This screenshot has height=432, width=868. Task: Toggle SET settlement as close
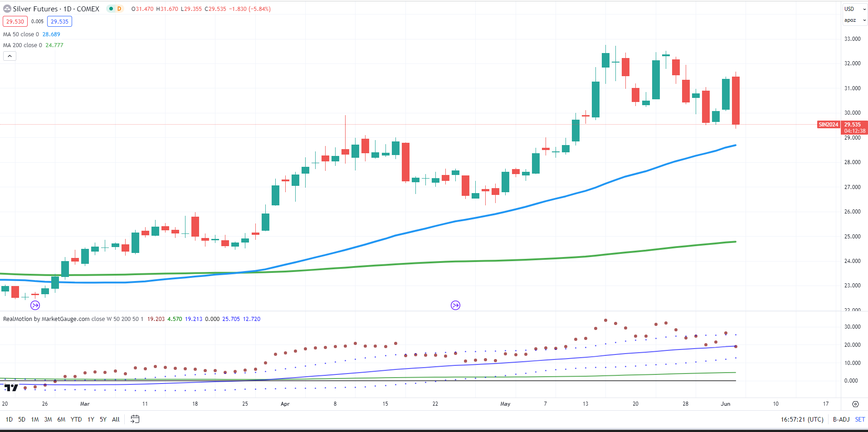click(x=860, y=419)
